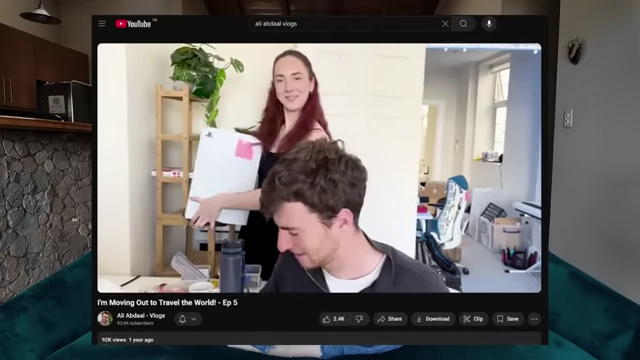640x360 pixels.
Task: Like the video with 2.4K likes
Action: click(334, 319)
